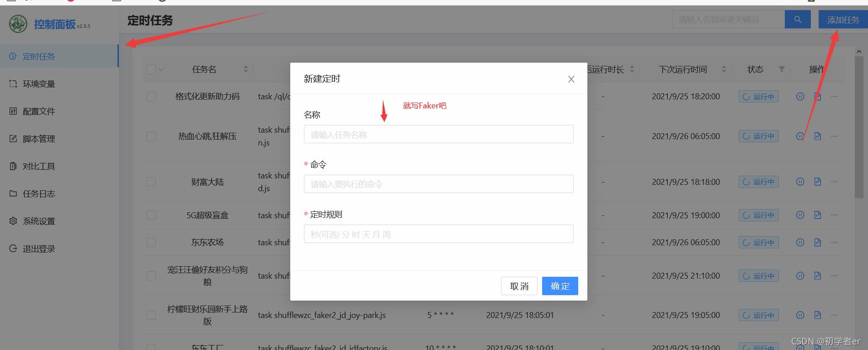Open log icon for 5G超级盲盒 row
Viewport: 868px width, 350px height.
(x=817, y=215)
